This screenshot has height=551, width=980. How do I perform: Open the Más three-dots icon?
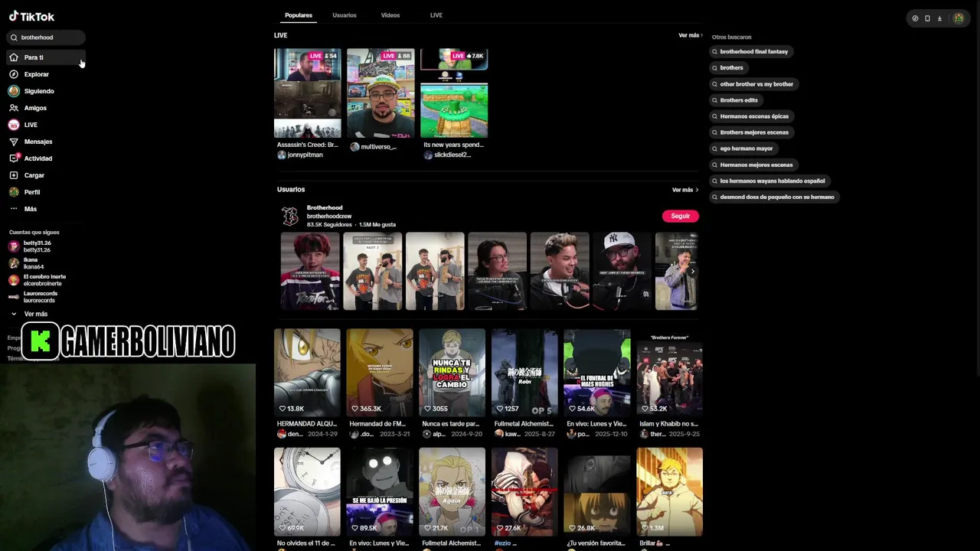point(14,209)
